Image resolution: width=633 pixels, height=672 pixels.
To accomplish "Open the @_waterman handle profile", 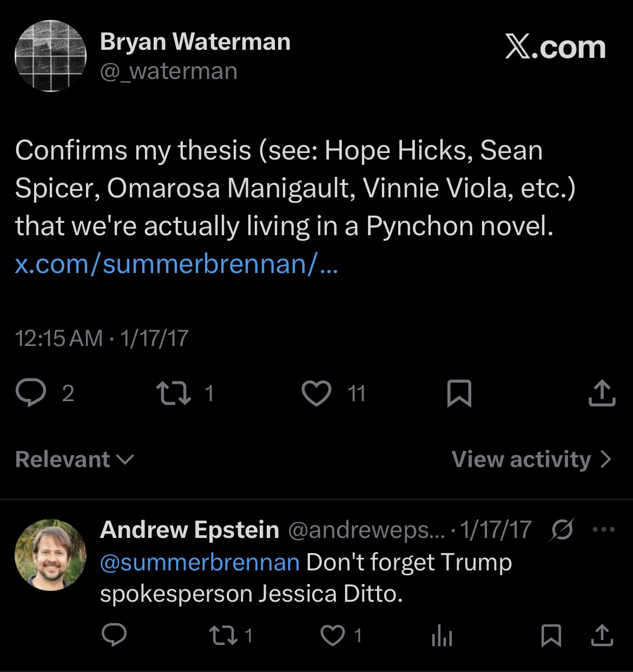I will [x=168, y=71].
